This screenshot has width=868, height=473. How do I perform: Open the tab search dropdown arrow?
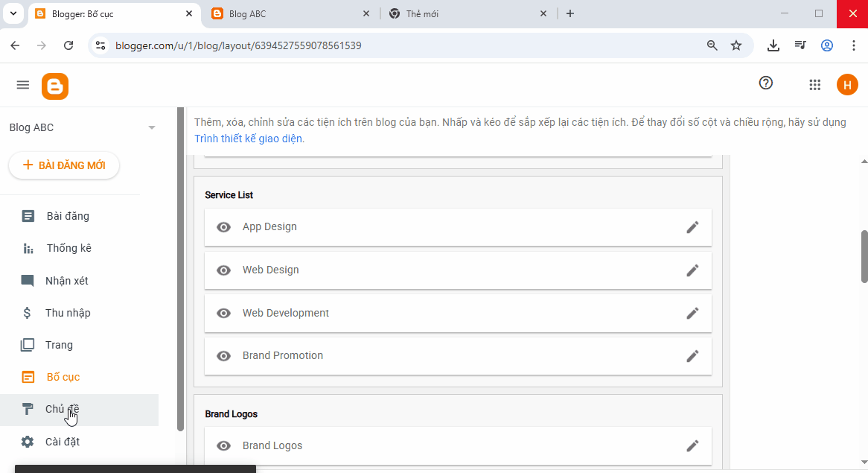click(13, 13)
